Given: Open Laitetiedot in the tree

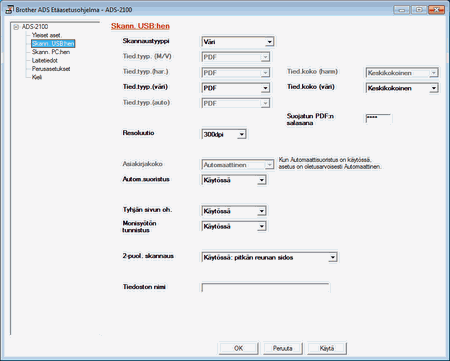Looking at the screenshot, I should point(45,60).
